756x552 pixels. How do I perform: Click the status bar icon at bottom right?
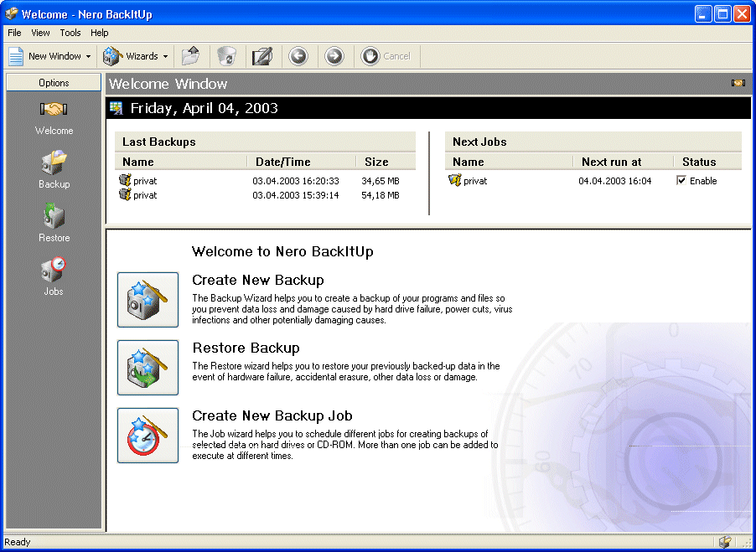tap(725, 542)
